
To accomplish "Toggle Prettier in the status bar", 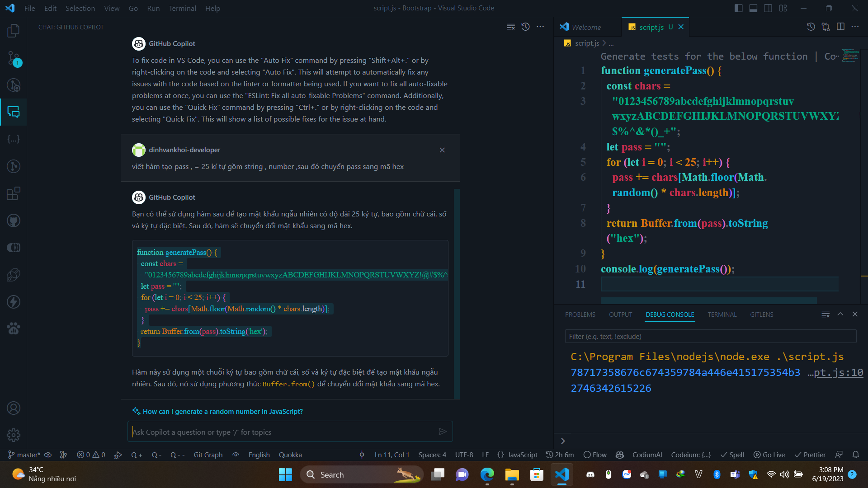I will [x=811, y=455].
